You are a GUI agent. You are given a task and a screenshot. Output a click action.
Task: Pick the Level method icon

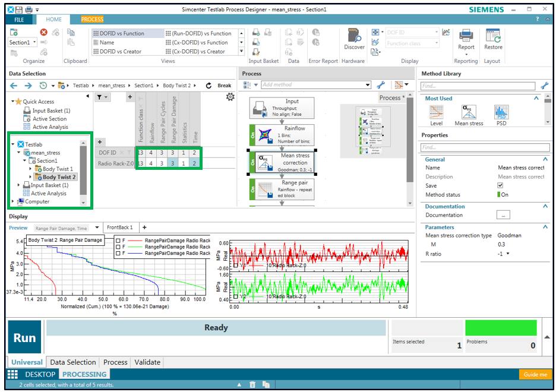[436, 113]
